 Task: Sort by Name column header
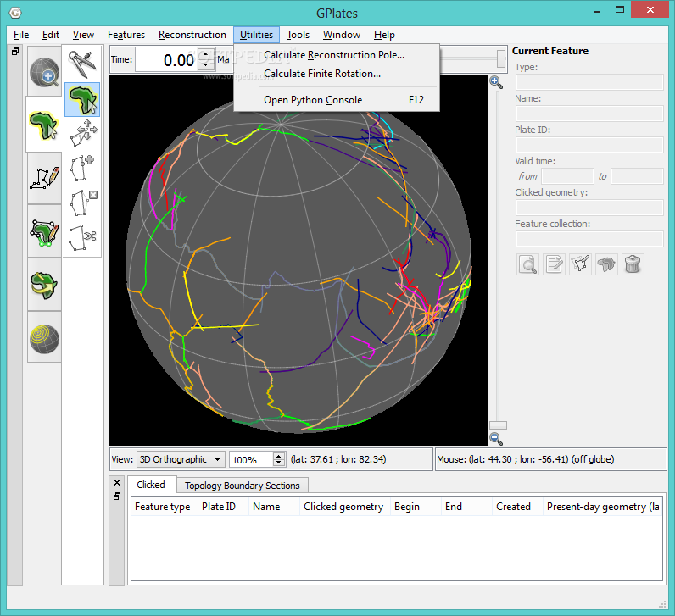274,507
